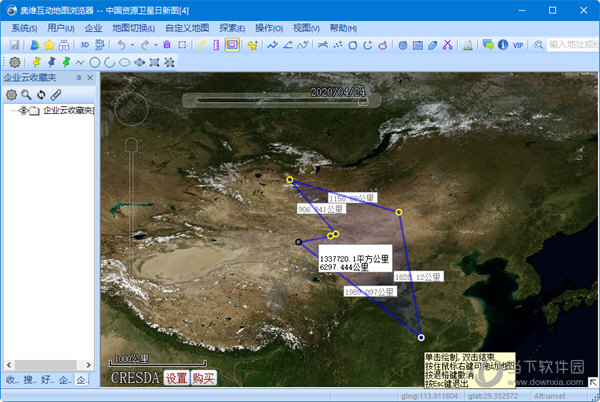This screenshot has width=600, height=402.
Task: Toggle the highlighted area measure tool
Action: tap(232, 45)
